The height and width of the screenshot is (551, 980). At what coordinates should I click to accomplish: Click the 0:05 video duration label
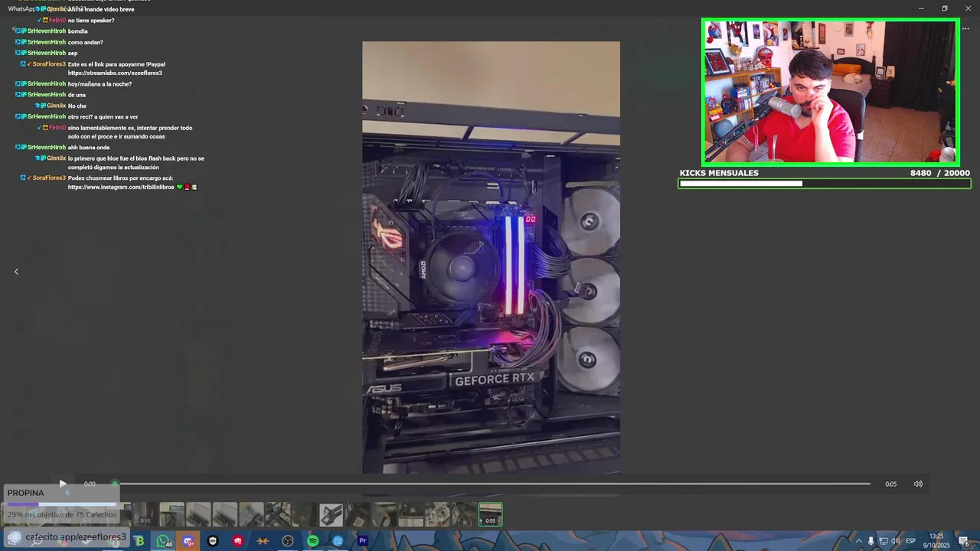(x=890, y=484)
